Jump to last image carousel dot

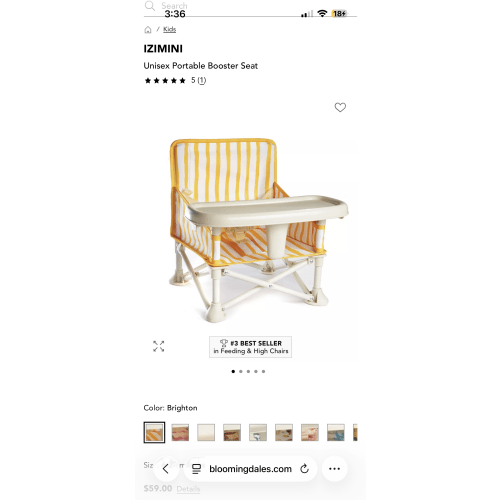click(263, 371)
